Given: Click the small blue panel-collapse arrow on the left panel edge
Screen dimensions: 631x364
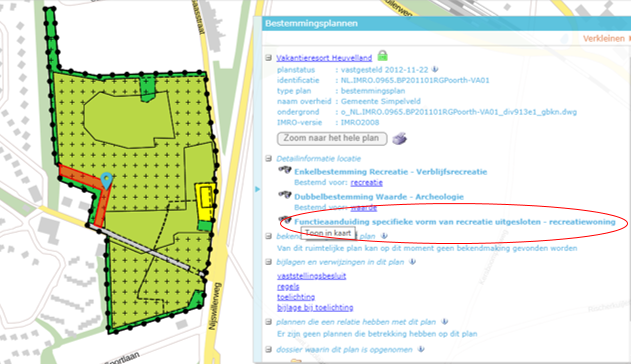Looking at the screenshot, I should click(x=258, y=189).
